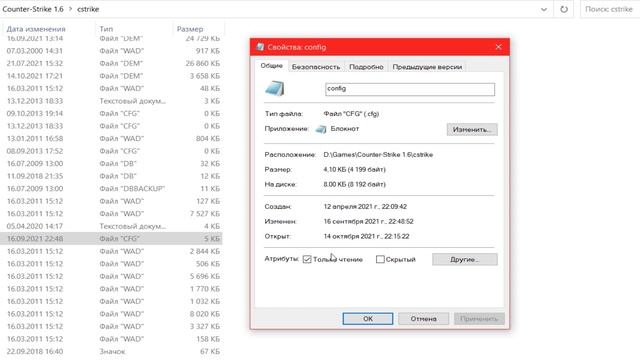Select row dated 13.01.2011 16:58

coord(111,138)
